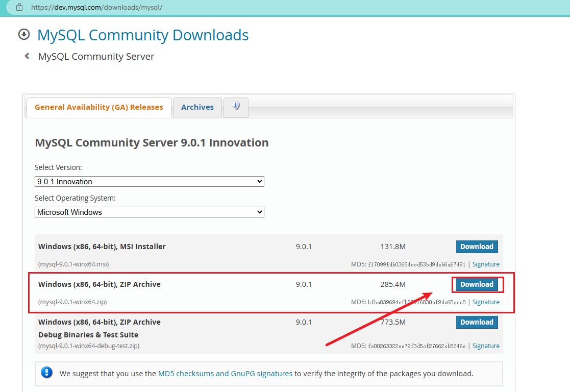Click the MySQL Community Downloads heading link
This screenshot has height=392, width=570.
click(x=143, y=35)
